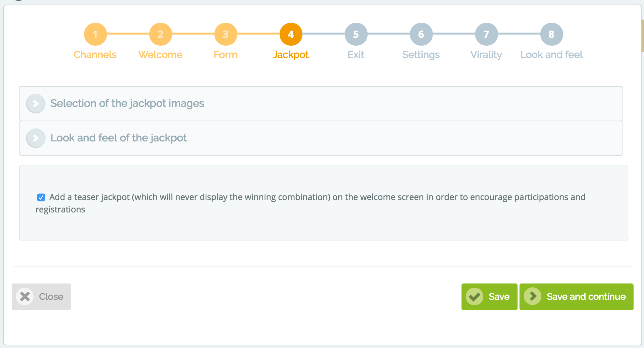Go to step 2 Welcome circle
Screen dimensions: 644x348
coord(160,34)
